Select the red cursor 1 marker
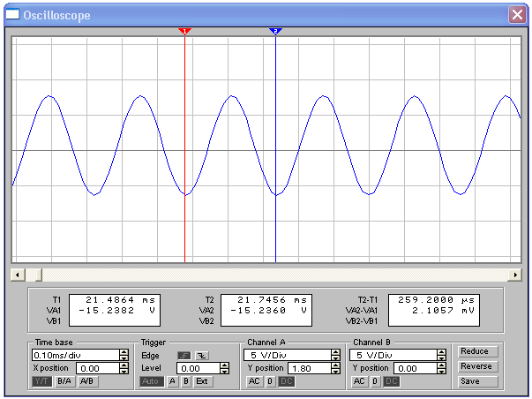The image size is (532, 399). 184,31
